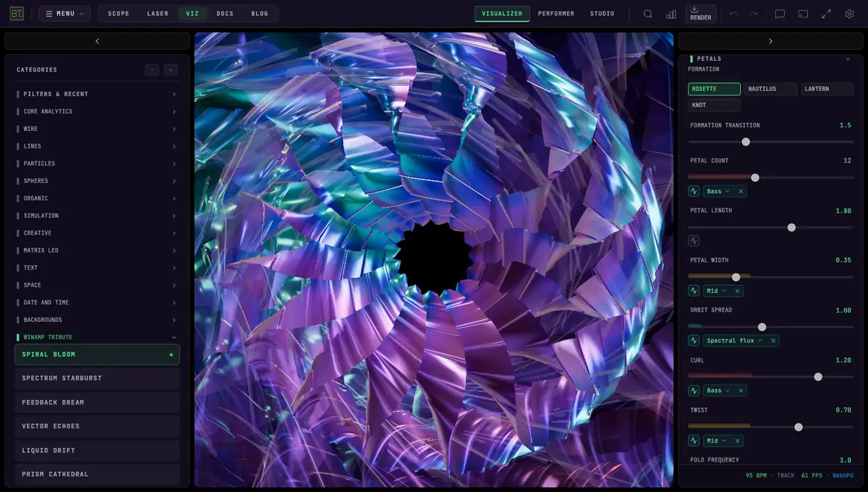Select the Knot formation option
The width and height of the screenshot is (868, 492).
point(714,106)
